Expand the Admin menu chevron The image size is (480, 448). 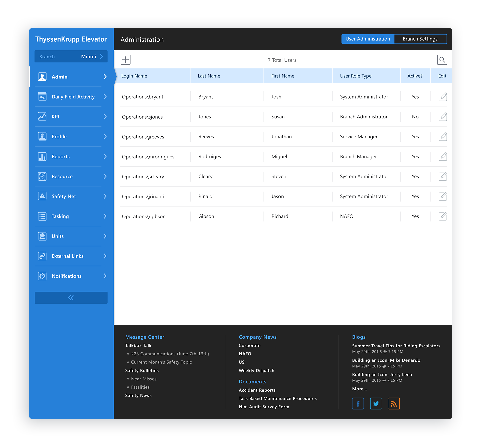tap(105, 77)
